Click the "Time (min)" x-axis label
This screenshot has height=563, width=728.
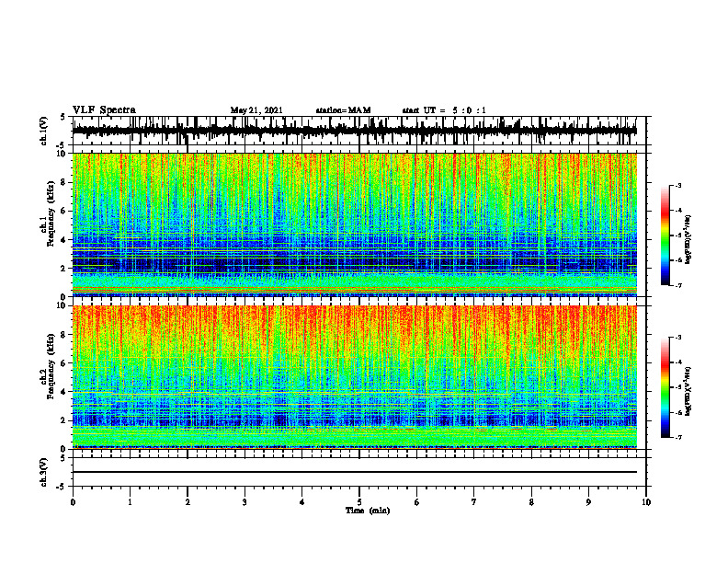(368, 511)
